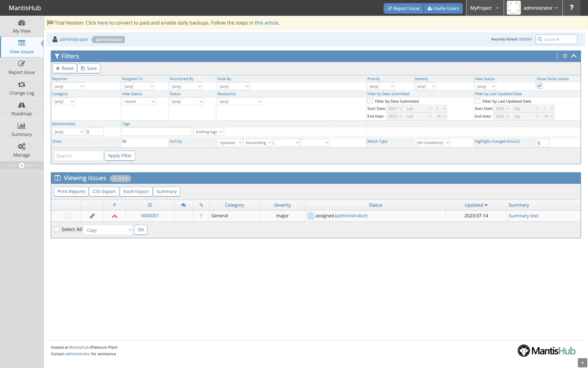
Task: Click the Highlight changed hours field
Action: (543, 143)
